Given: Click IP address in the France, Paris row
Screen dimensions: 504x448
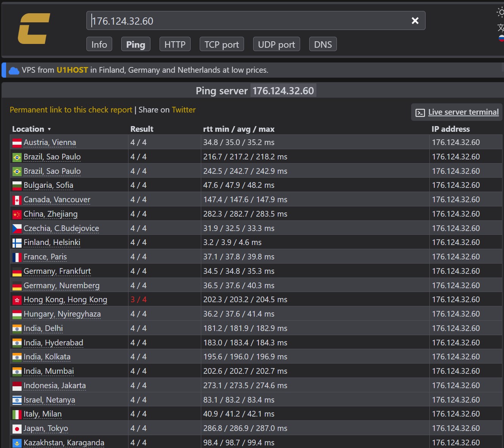Looking at the screenshot, I should point(456,257).
